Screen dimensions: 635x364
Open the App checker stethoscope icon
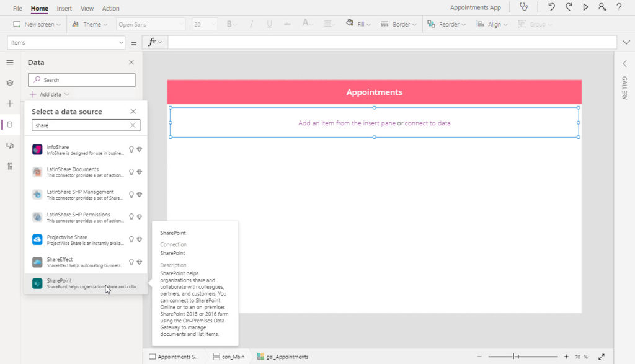524,7
